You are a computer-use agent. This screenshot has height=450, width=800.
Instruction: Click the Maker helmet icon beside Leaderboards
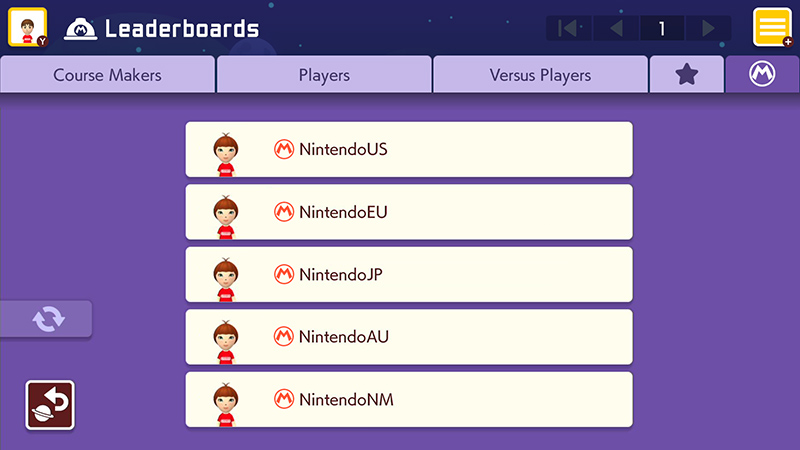point(80,29)
